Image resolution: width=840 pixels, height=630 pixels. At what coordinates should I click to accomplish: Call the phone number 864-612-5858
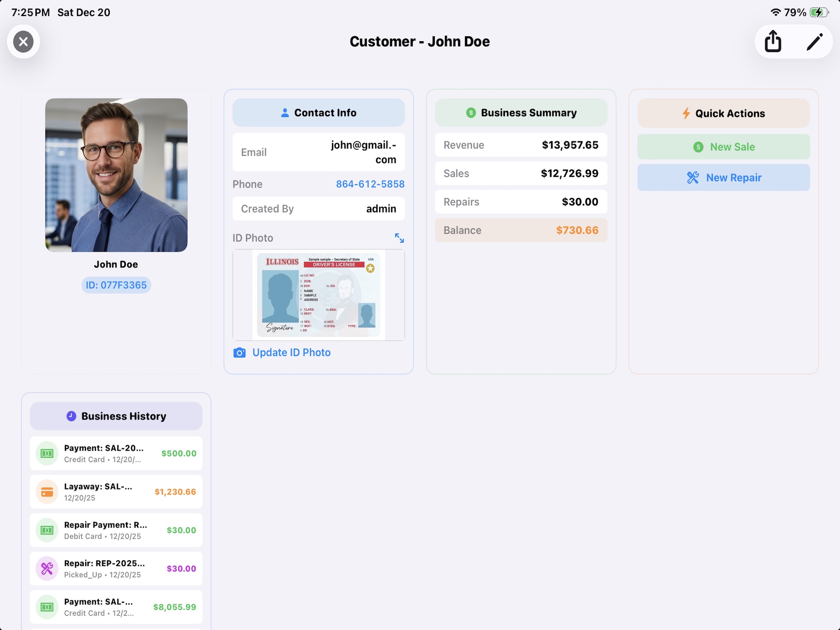click(x=370, y=184)
